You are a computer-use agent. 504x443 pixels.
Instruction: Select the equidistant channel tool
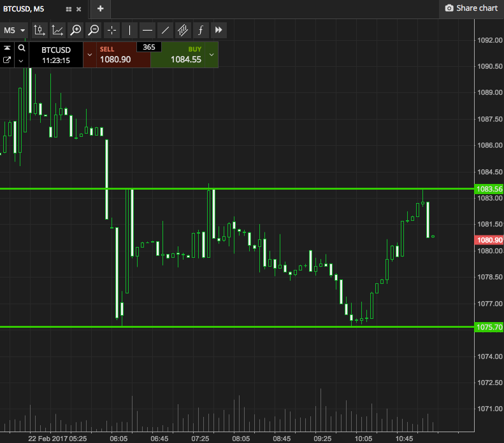pos(183,30)
